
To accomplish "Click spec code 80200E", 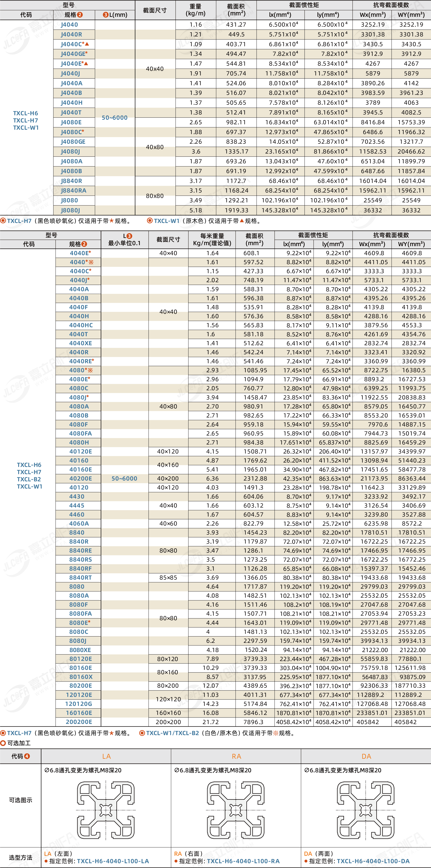I will [80, 686].
